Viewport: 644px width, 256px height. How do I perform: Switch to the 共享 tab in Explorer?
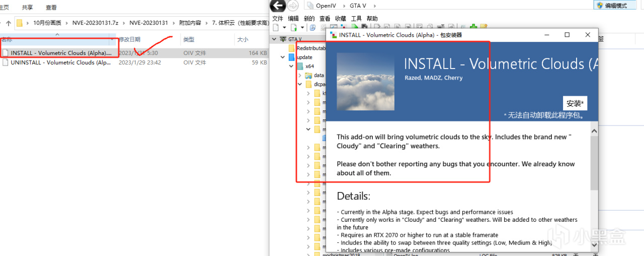pyautogui.click(x=28, y=8)
